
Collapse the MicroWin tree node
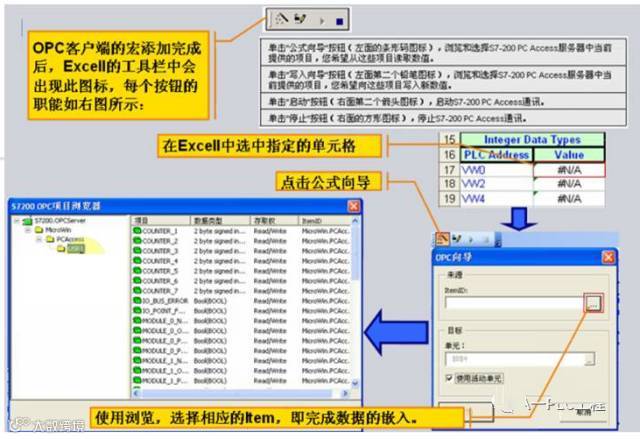coord(28,231)
